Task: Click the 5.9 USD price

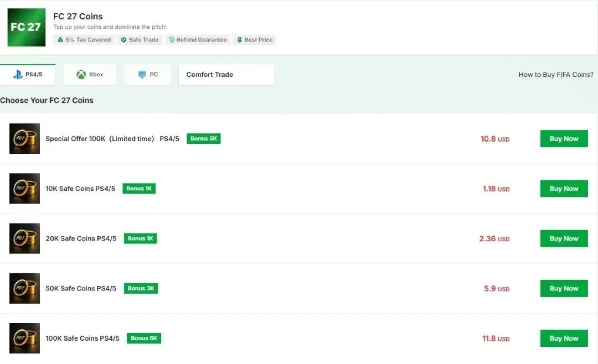Action: pyautogui.click(x=497, y=289)
